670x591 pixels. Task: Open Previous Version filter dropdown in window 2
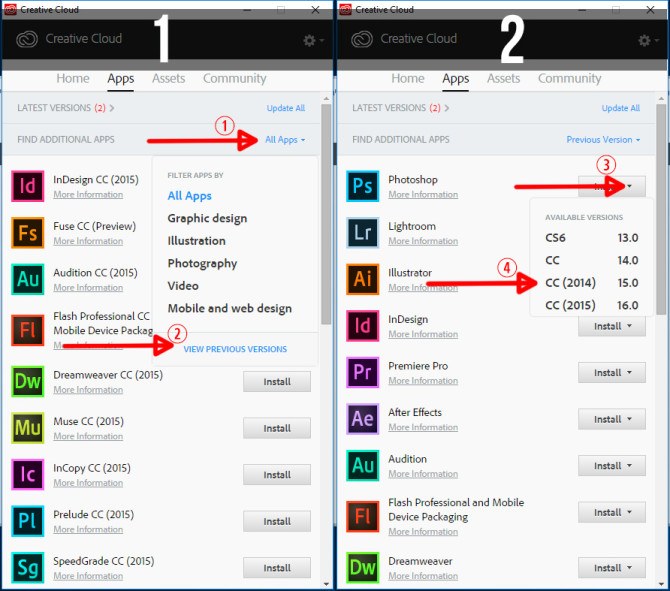[603, 140]
